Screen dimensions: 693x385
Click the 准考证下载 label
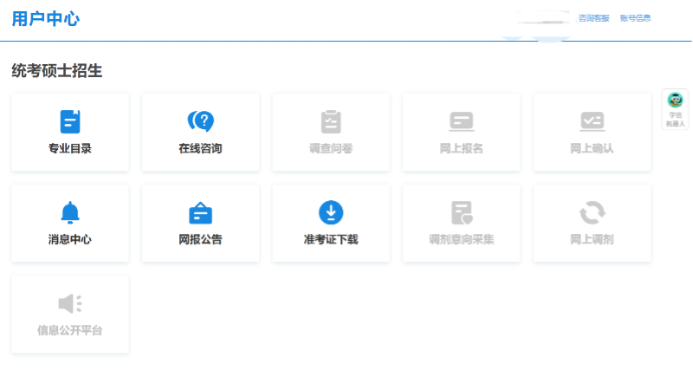[331, 240]
